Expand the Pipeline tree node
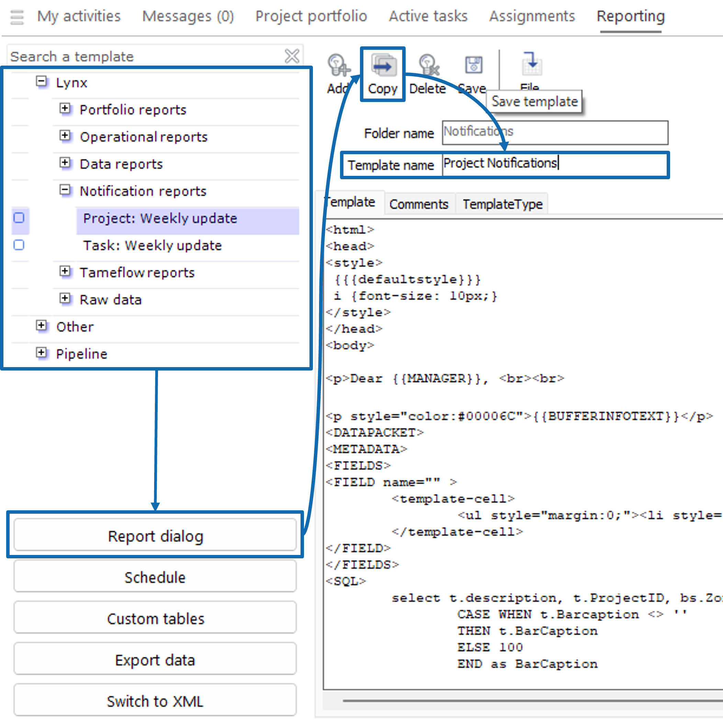Image resolution: width=723 pixels, height=728 pixels. [x=42, y=352]
